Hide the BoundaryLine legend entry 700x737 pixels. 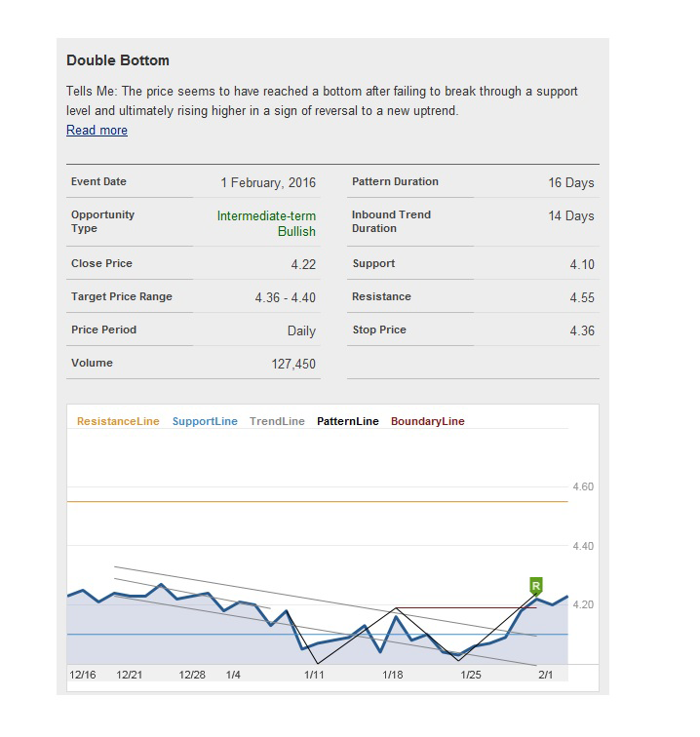point(427,422)
